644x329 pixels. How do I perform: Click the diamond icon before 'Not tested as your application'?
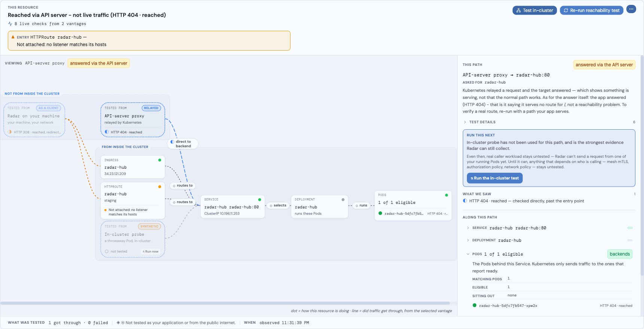(118, 323)
